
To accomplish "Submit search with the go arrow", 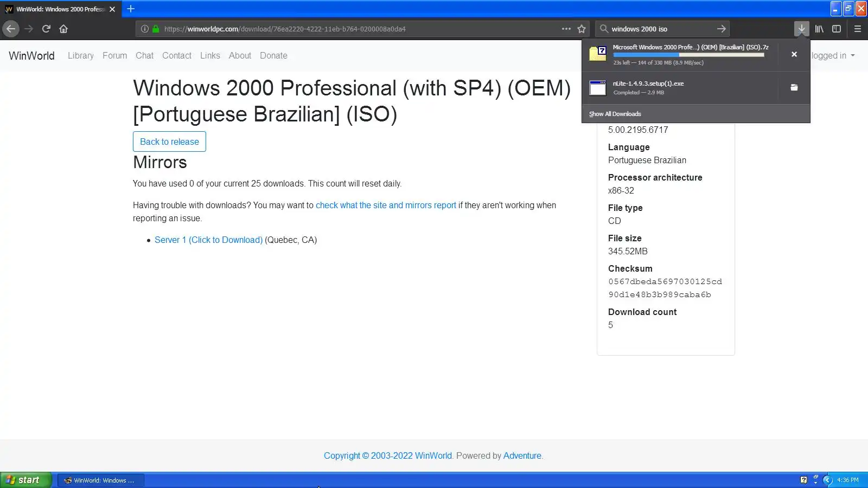I will [722, 29].
